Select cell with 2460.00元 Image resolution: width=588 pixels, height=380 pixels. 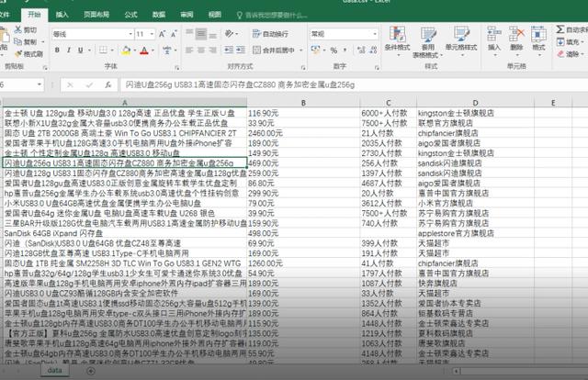(303, 133)
